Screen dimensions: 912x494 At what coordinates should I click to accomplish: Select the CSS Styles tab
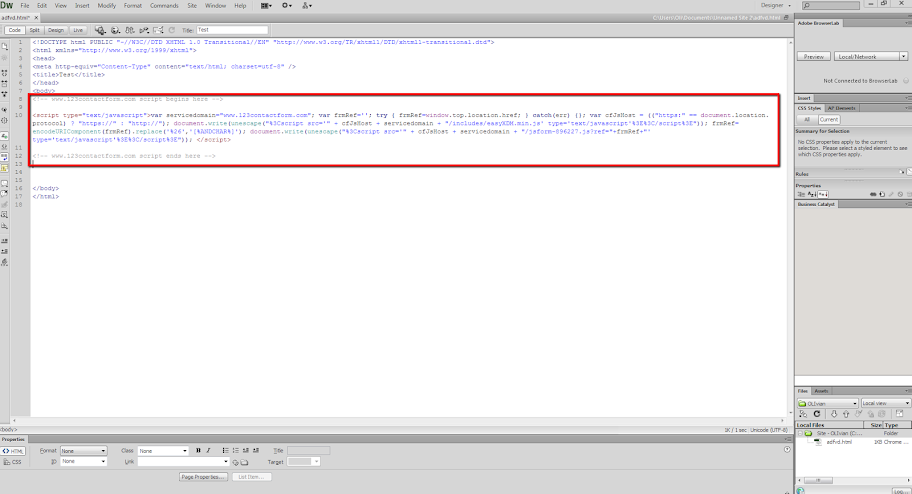pyautogui.click(x=809, y=108)
